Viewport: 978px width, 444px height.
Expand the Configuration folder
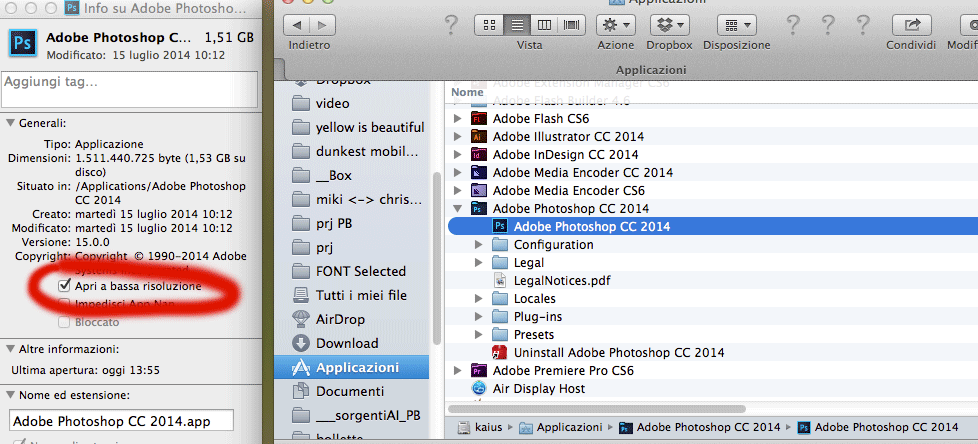coord(479,244)
